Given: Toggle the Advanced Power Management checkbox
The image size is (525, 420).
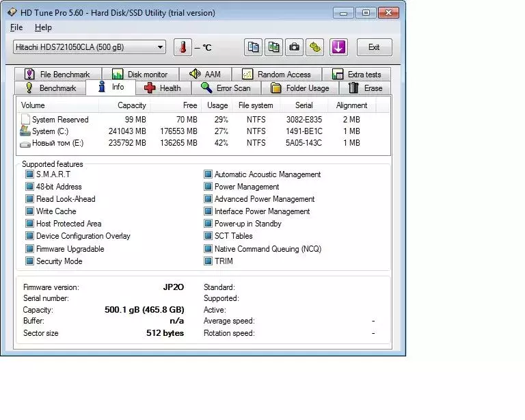Looking at the screenshot, I should click(208, 199).
